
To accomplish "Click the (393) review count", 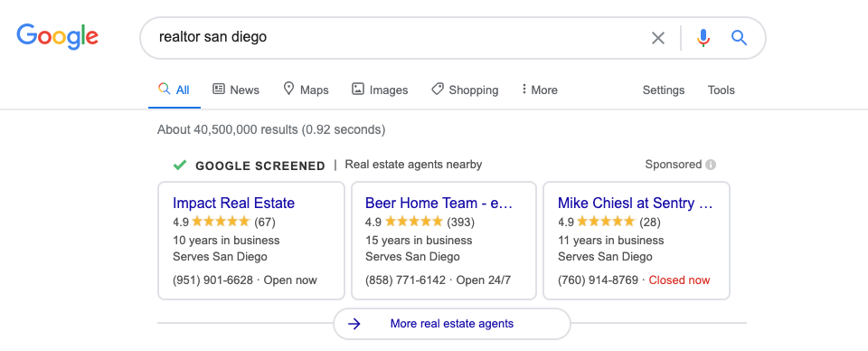I will click(460, 222).
